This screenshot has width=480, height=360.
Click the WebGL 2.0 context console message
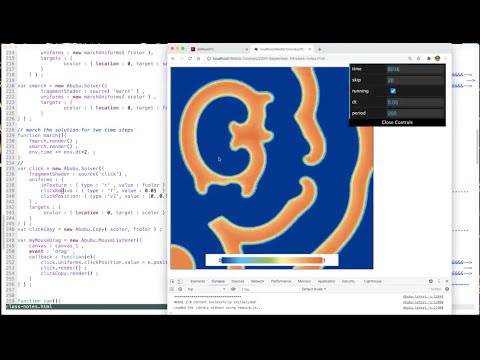pyautogui.click(x=215, y=302)
